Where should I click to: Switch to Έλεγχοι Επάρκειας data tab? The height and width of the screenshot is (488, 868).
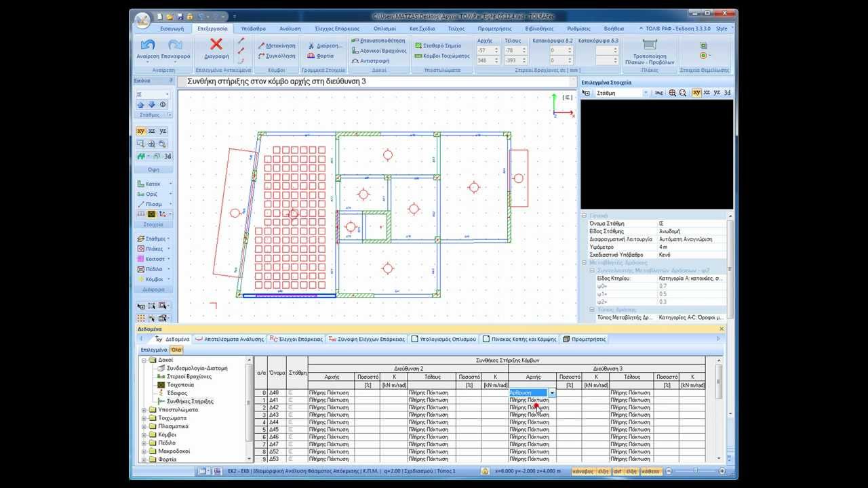point(296,339)
